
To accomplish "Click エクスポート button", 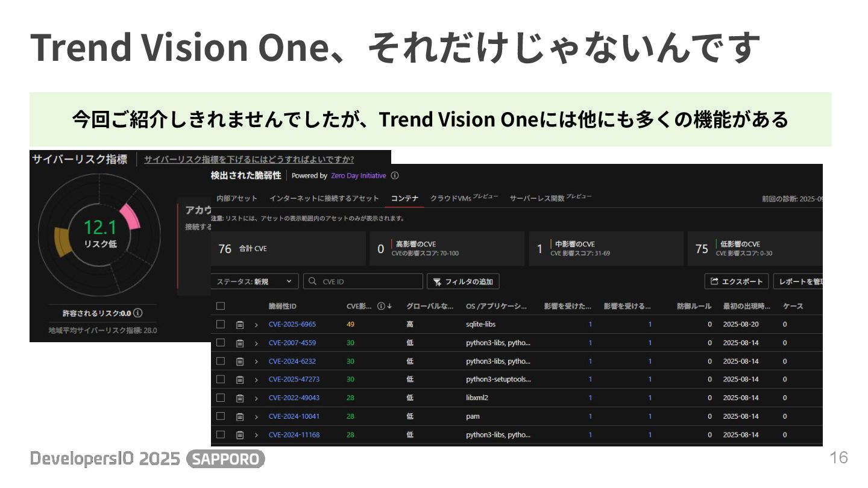I will [737, 281].
